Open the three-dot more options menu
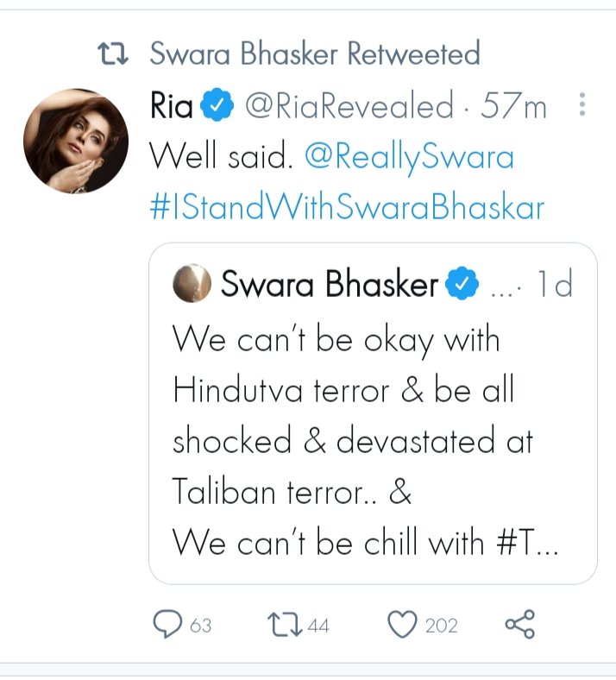Screen dimensions: 616x680 coord(582,107)
